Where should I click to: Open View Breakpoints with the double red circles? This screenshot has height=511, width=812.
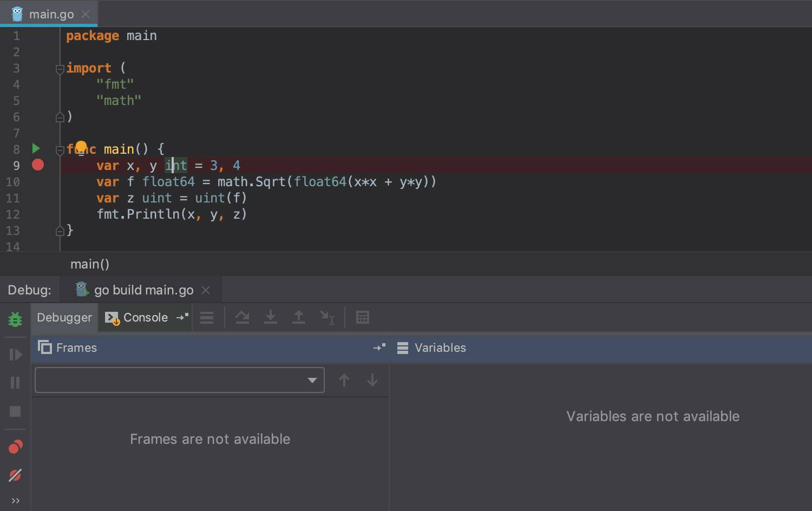15,447
